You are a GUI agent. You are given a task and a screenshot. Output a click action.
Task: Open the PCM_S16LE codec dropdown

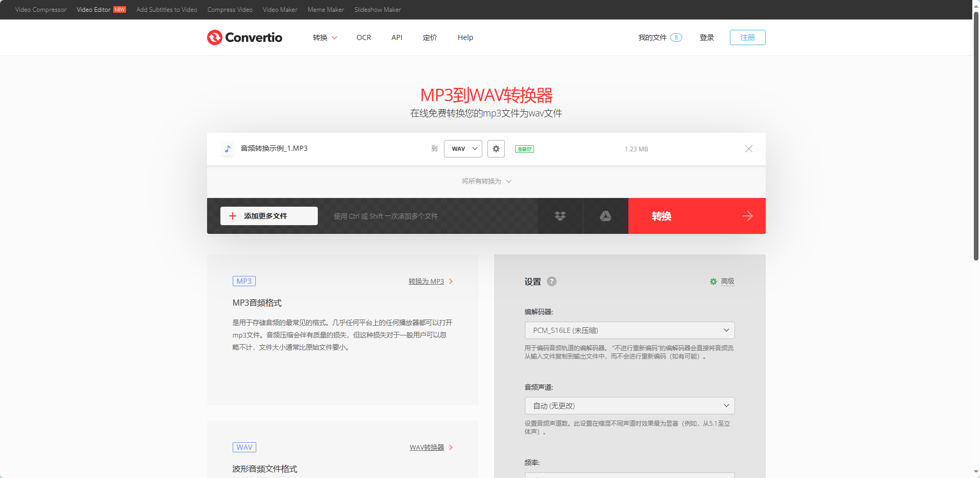(629, 330)
